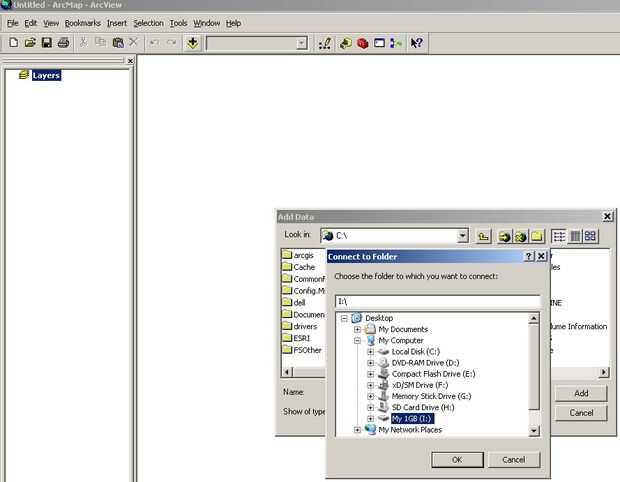Expand the DVD-RAM Drive (D:) node
This screenshot has width=620, height=482.
point(370,363)
